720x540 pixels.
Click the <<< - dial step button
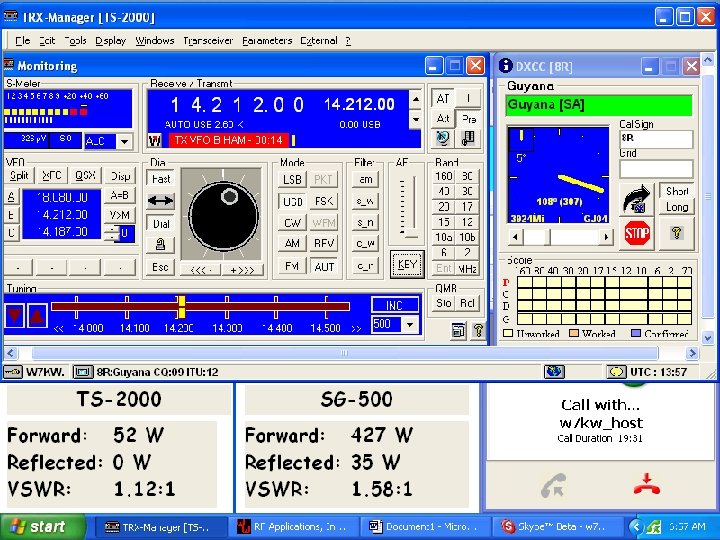[200, 270]
